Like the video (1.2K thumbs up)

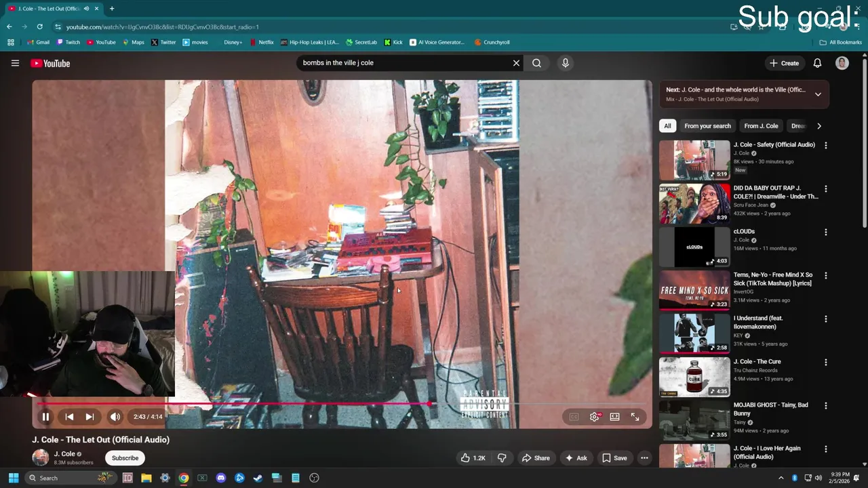(x=473, y=458)
